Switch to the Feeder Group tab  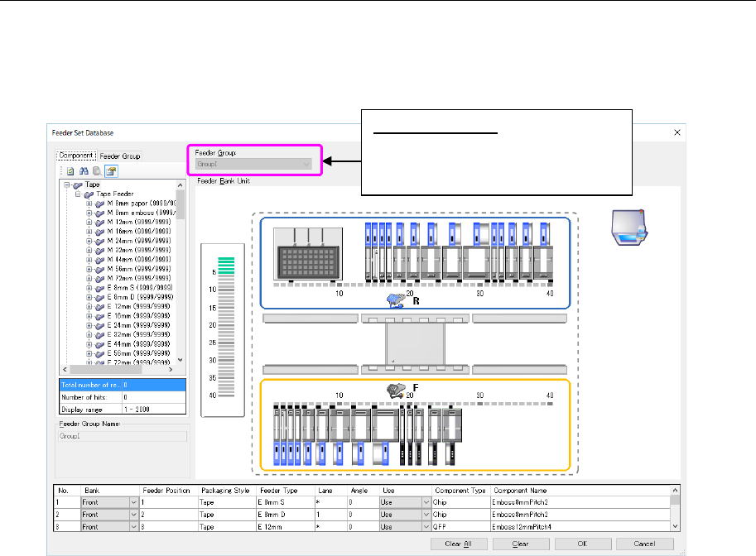click(122, 156)
